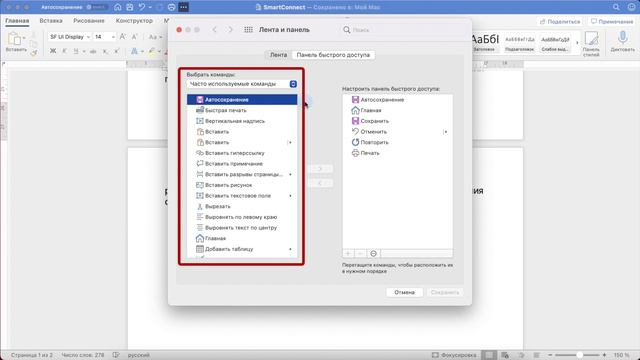Apply italic with the К button
The width and height of the screenshot is (640, 360).
point(64,51)
